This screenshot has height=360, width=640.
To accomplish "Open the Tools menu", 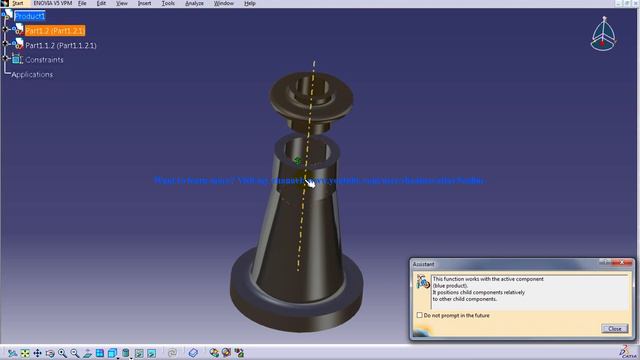I will point(168,3).
